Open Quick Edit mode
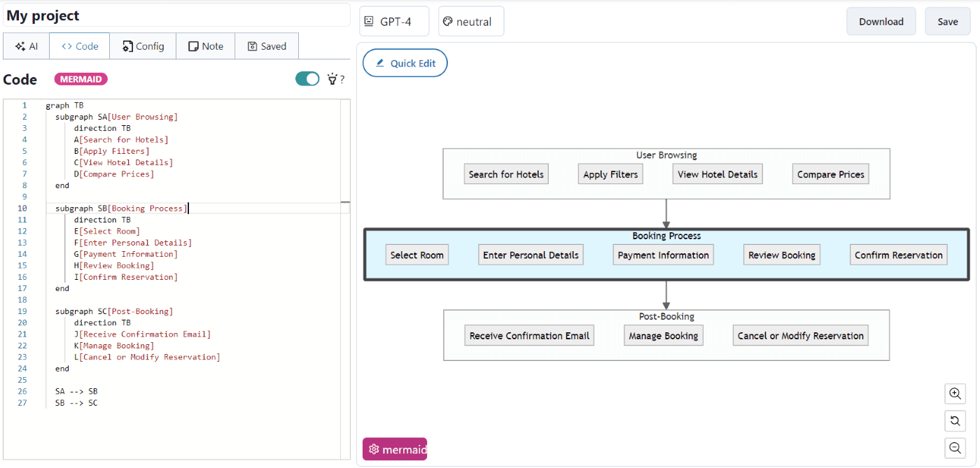 [x=405, y=62]
